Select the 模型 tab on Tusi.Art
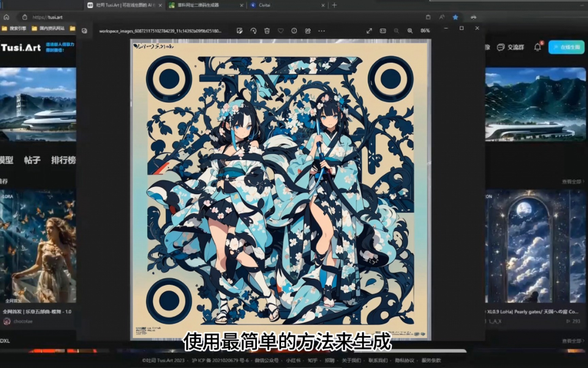This screenshot has height=368, width=588. 6,160
